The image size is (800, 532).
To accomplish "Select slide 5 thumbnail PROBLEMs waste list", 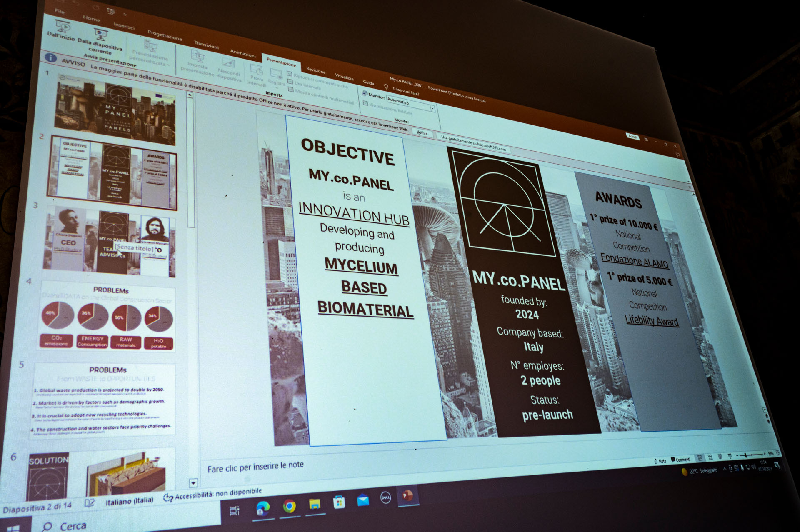I will pos(103,400).
